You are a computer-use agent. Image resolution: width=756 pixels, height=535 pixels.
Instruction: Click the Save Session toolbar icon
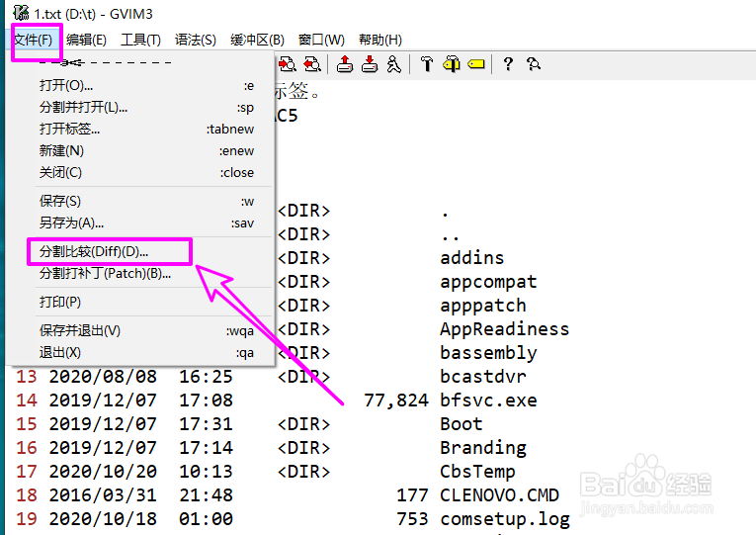pyautogui.click(x=370, y=63)
